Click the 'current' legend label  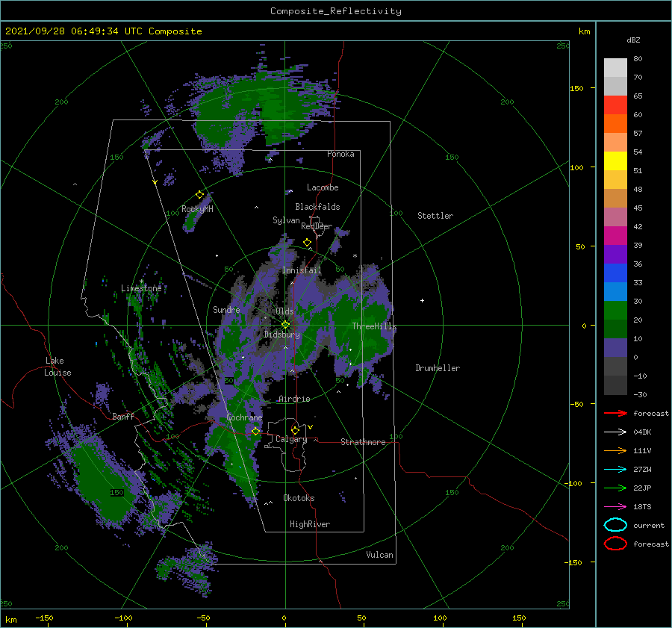pyautogui.click(x=649, y=525)
